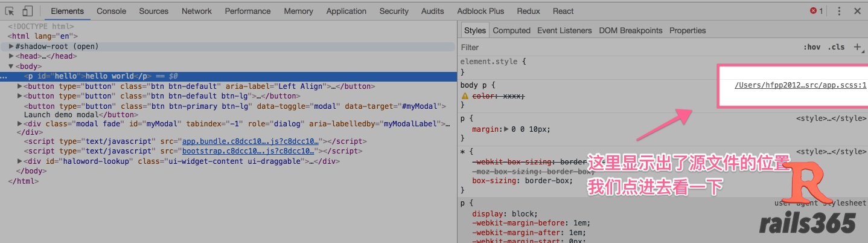
Task: Toggle the device toolbar icon
Action: click(x=28, y=11)
